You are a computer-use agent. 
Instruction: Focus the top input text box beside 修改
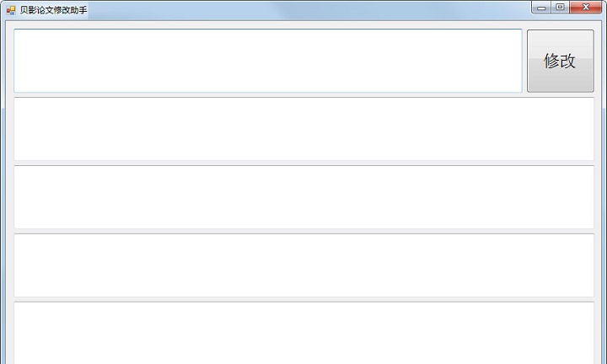click(268, 61)
